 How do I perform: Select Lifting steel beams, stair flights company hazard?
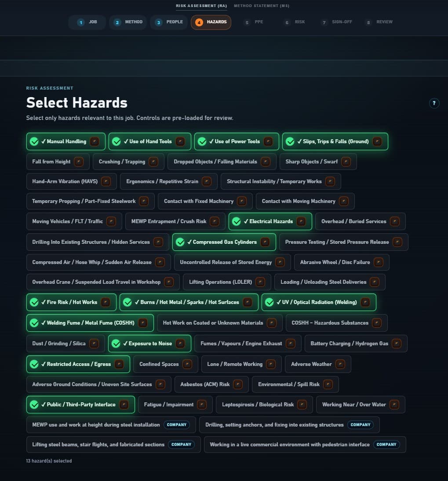113,445
